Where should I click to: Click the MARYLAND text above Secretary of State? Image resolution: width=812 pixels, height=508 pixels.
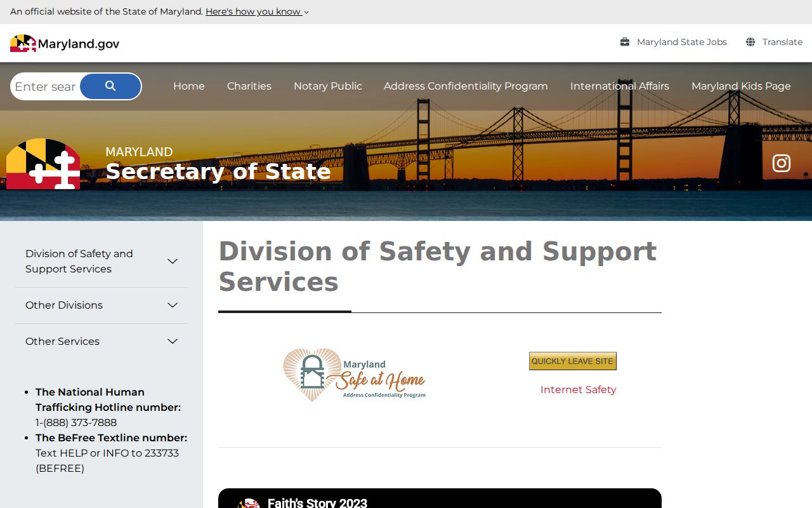139,152
